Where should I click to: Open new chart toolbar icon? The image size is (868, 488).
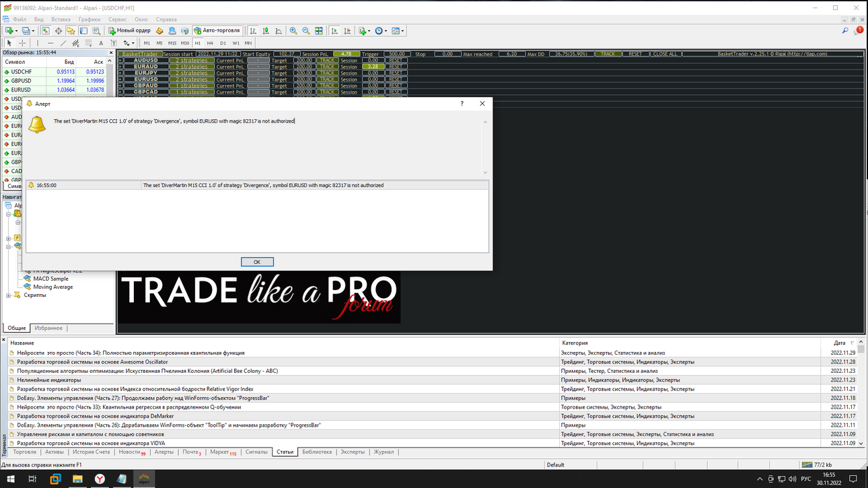[x=10, y=30]
